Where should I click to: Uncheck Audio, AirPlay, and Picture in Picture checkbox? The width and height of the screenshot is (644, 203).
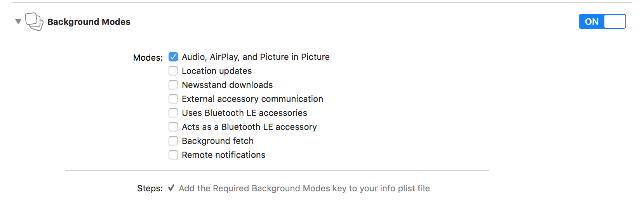(173, 57)
